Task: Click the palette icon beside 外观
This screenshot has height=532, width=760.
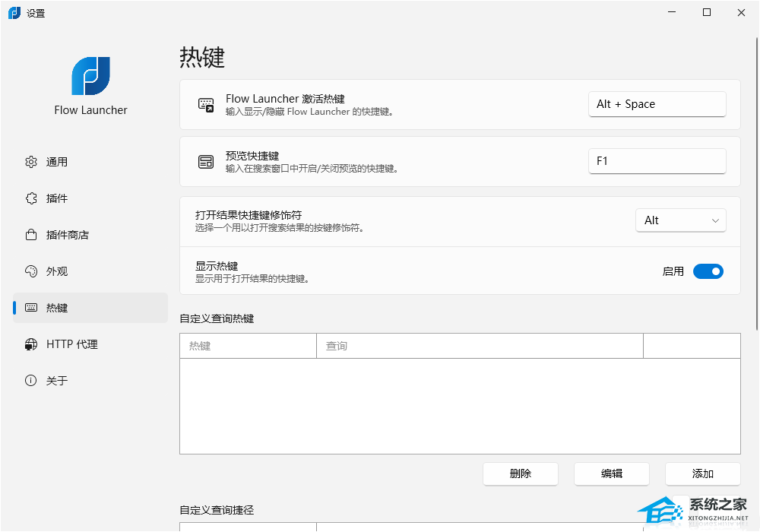Action: click(31, 271)
